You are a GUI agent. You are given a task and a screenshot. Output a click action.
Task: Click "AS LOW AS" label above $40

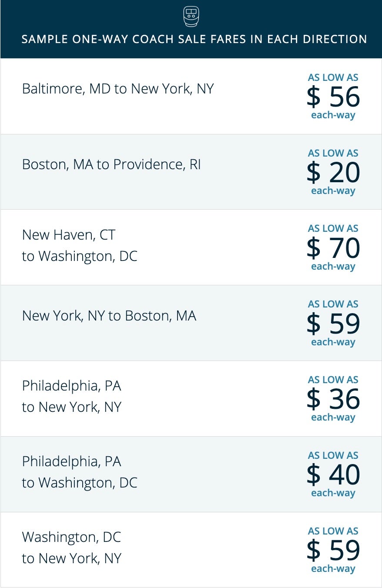[x=333, y=455]
